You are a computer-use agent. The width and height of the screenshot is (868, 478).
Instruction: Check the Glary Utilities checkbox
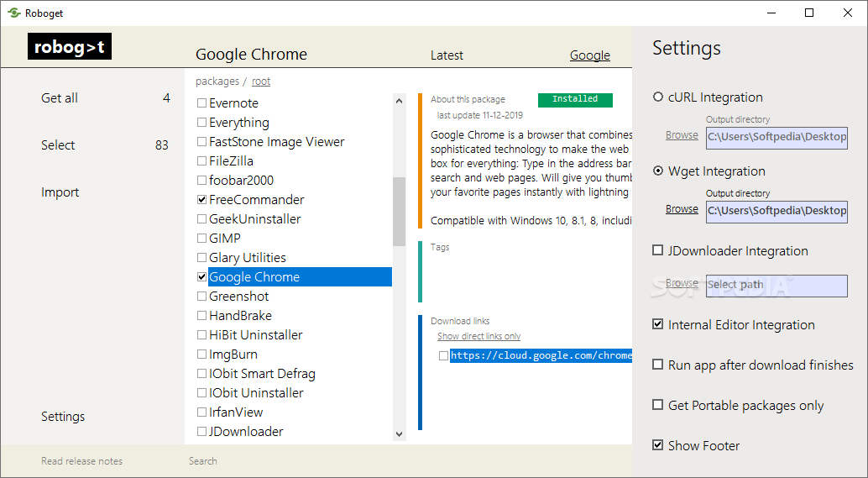pyautogui.click(x=202, y=258)
